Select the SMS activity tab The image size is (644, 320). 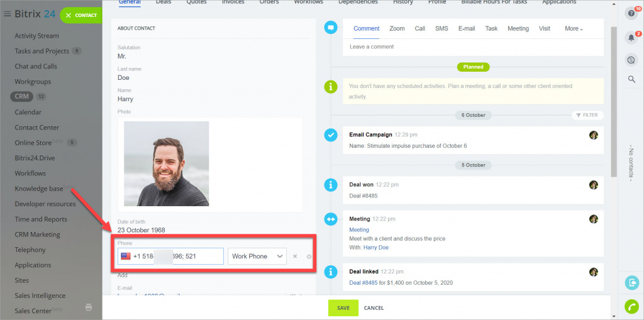click(441, 28)
